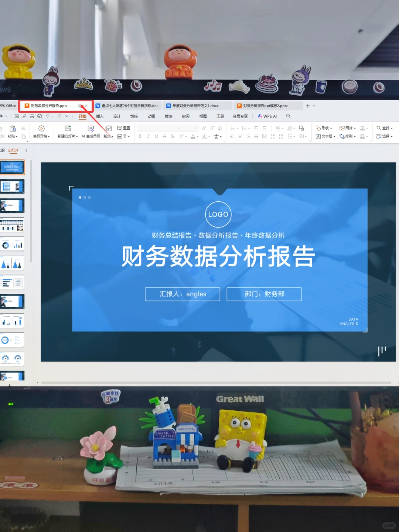Click the 新建幻灯片 new slide icon
This screenshot has width=399, height=532.
click(x=68, y=128)
